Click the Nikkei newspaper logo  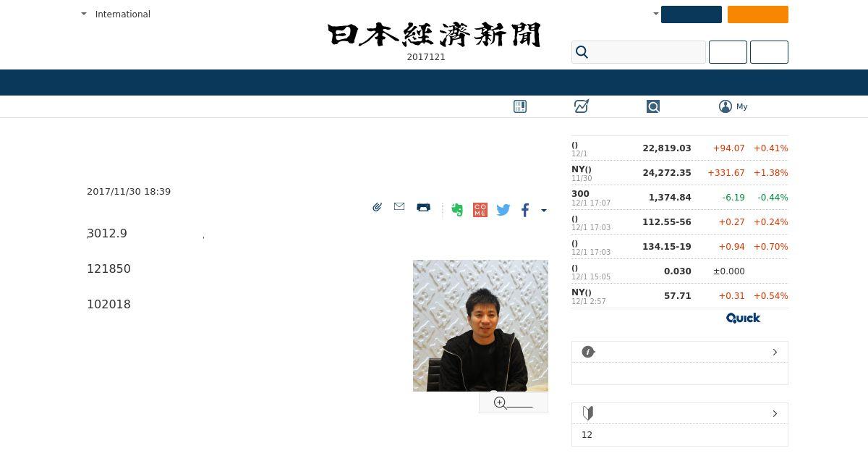point(434,35)
